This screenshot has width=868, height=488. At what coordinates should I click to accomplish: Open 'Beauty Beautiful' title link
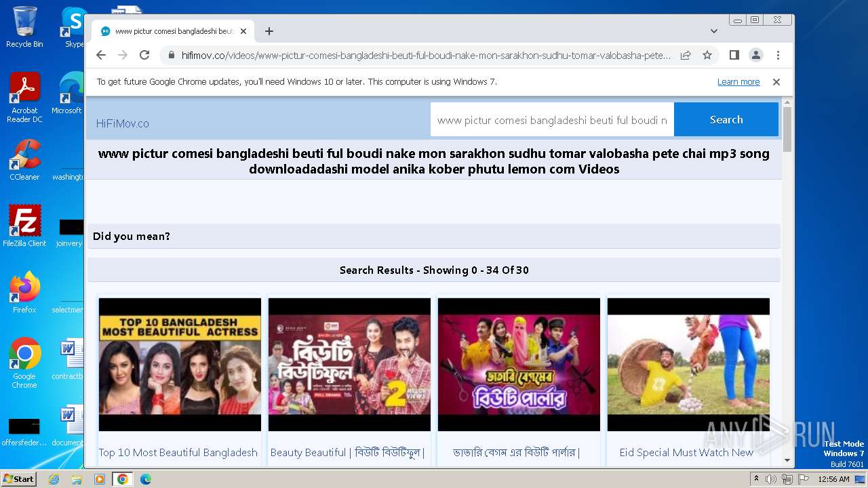[348, 453]
